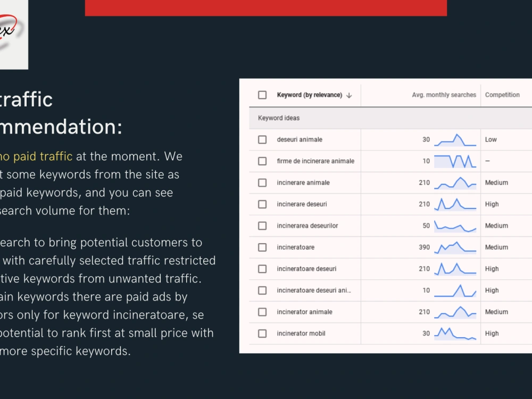532x399 pixels.
Task: Click the Medium competition for incinerator animale
Action: tap(496, 312)
